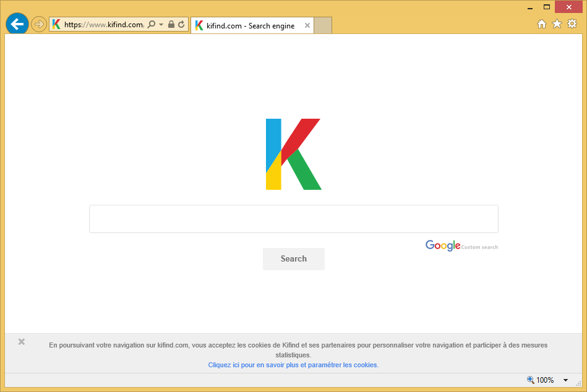Click the colorful Kifind K logo
587x392 pixels.
point(293,154)
